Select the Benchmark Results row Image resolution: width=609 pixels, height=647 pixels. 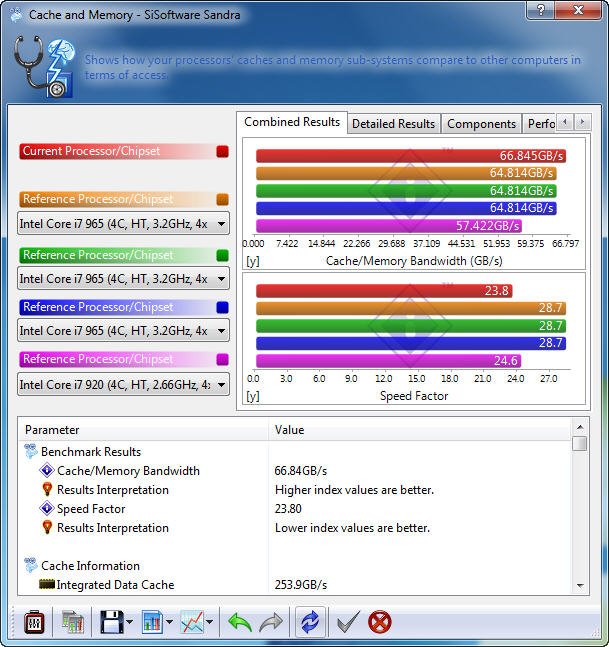[x=295, y=451]
